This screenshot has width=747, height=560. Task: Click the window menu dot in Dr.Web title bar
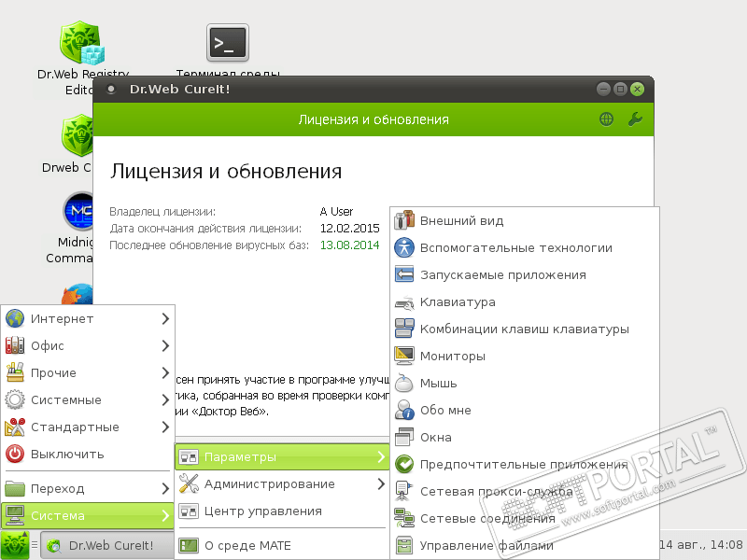point(111,89)
